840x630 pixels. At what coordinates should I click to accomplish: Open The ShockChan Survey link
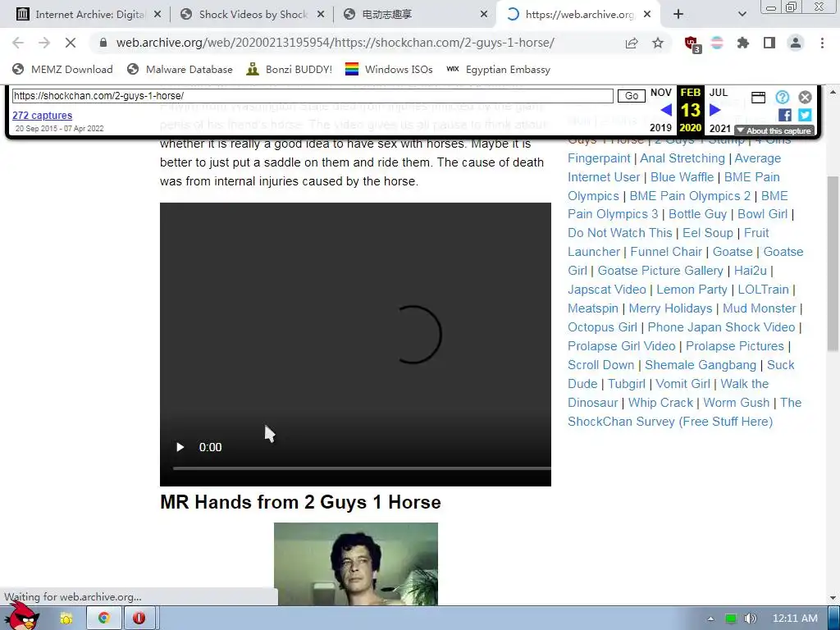[684, 412]
